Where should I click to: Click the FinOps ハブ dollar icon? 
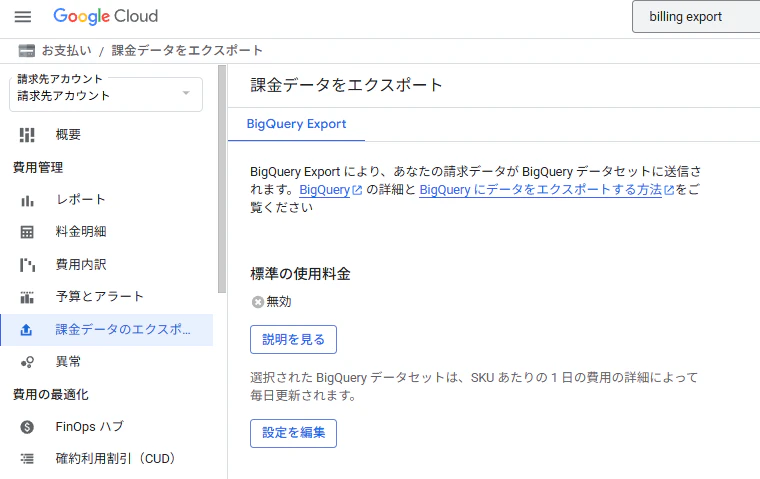27,427
